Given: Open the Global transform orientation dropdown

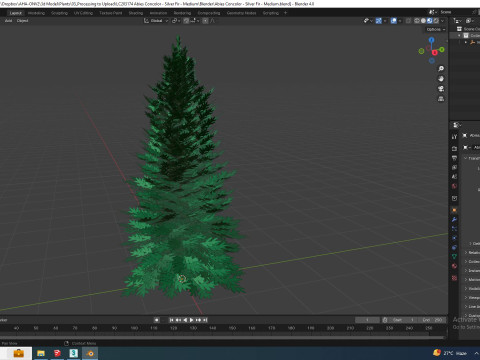Looking at the screenshot, I should click(156, 21).
